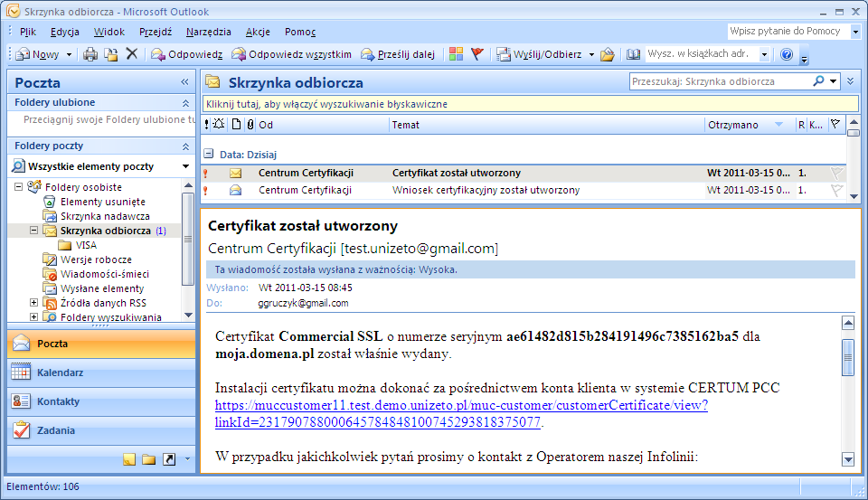Collapse the Poczta navigation pane
Screen dimensions: 868x500
point(184,82)
